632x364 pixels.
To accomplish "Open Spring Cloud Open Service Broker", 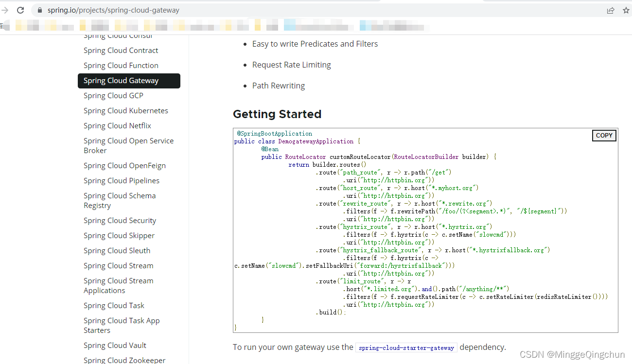I will [x=128, y=145].
